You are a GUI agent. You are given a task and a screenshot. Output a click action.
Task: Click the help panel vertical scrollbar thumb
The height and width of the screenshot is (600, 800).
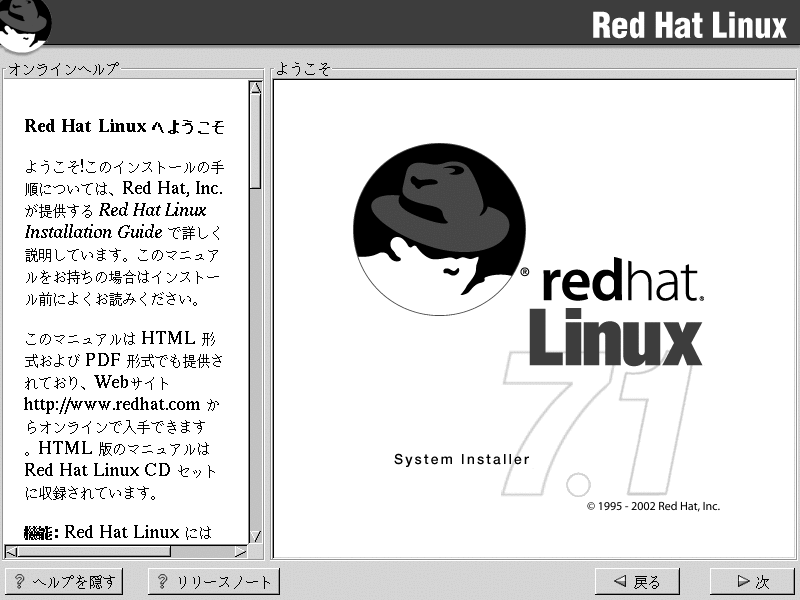(256, 140)
